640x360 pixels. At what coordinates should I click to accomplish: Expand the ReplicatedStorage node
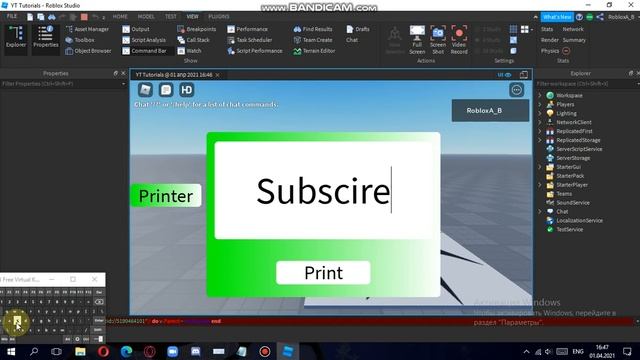[540, 140]
